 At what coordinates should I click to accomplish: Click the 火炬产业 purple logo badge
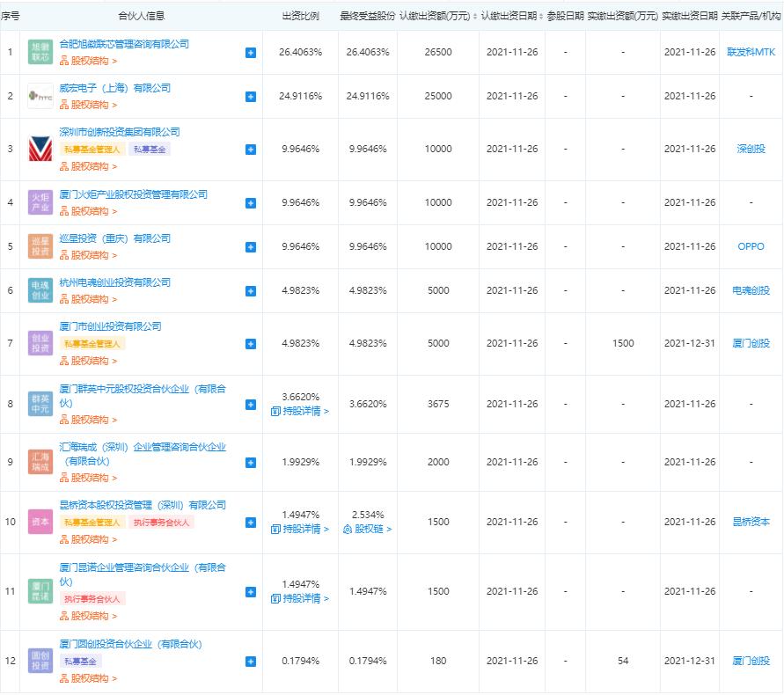(x=40, y=203)
